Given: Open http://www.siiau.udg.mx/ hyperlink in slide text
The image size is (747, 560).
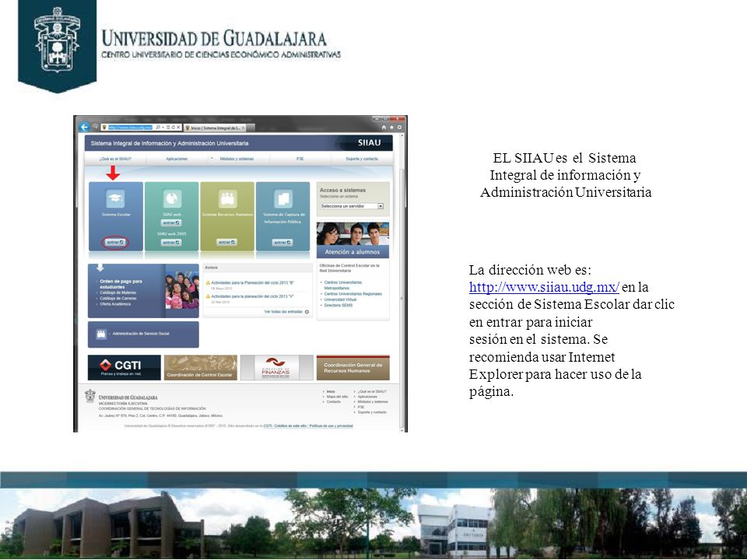Looking at the screenshot, I should pyautogui.click(x=544, y=287).
